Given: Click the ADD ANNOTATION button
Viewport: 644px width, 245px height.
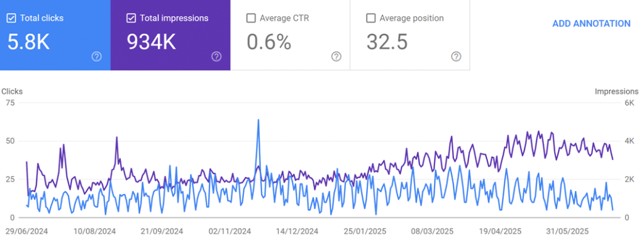Looking at the screenshot, I should click(x=591, y=24).
